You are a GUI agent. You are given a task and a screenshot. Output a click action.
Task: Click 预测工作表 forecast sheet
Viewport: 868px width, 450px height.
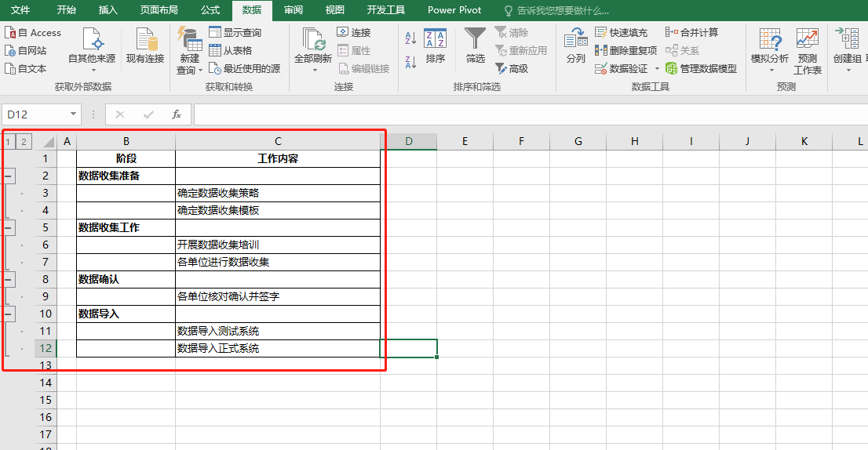807,51
